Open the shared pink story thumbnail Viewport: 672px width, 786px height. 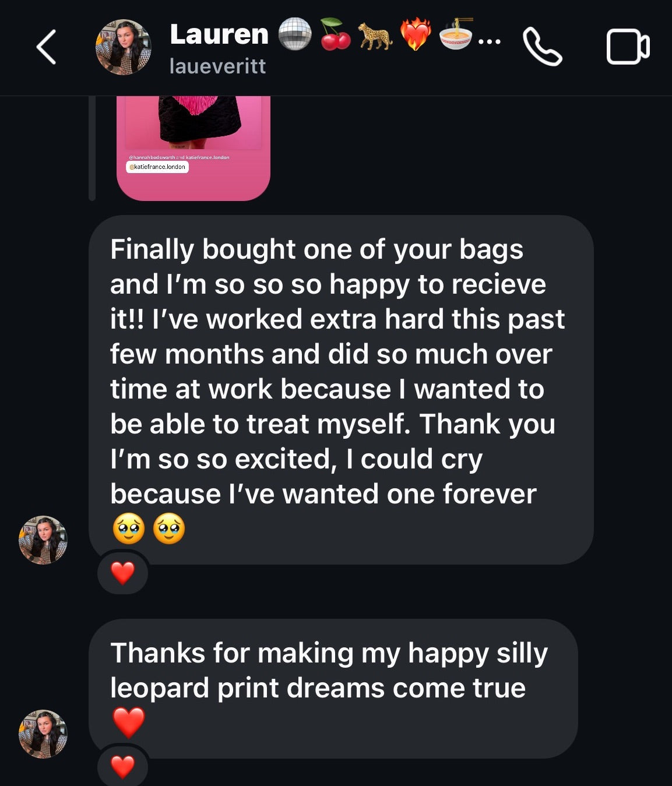coord(193,134)
